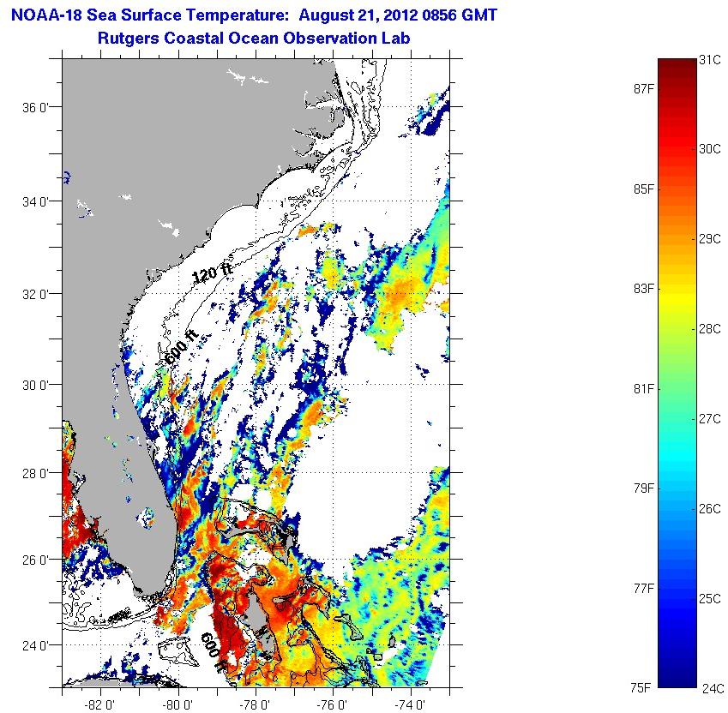Click the 120 ft depth contour label
The height and width of the screenshot is (713, 728).
click(x=212, y=273)
